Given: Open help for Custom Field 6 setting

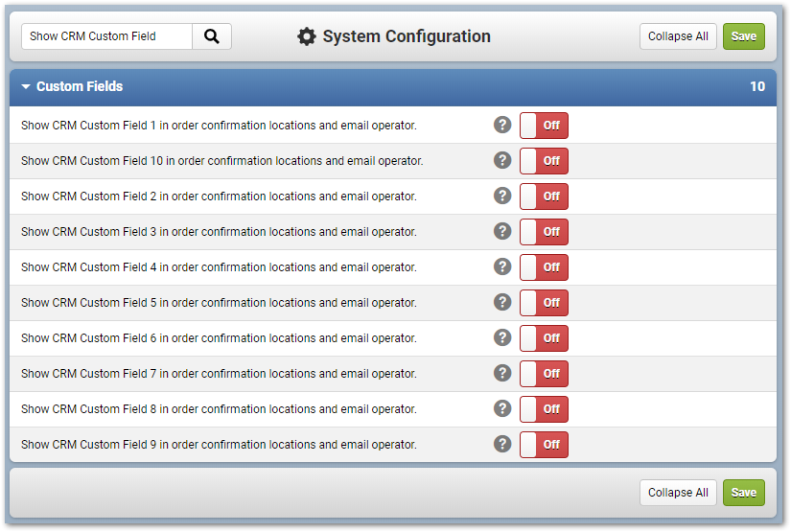Looking at the screenshot, I should pyautogui.click(x=502, y=337).
